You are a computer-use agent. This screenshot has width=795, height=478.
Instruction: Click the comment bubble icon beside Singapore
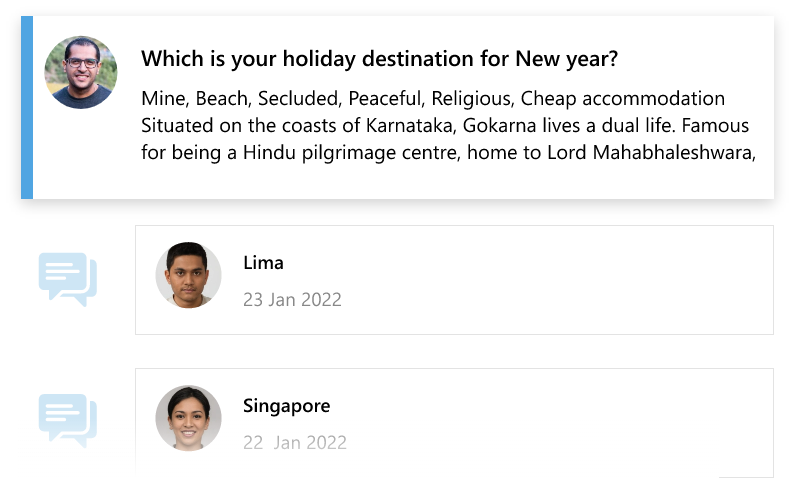(x=67, y=421)
